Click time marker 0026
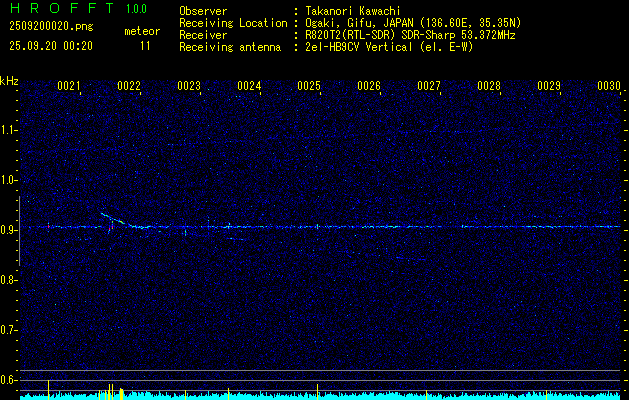Screen dimensions: 629x400 coord(369,86)
